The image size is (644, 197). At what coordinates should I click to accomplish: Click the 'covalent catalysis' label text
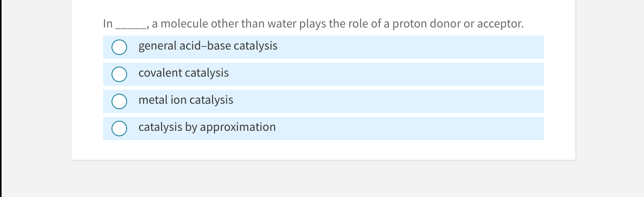183,73
